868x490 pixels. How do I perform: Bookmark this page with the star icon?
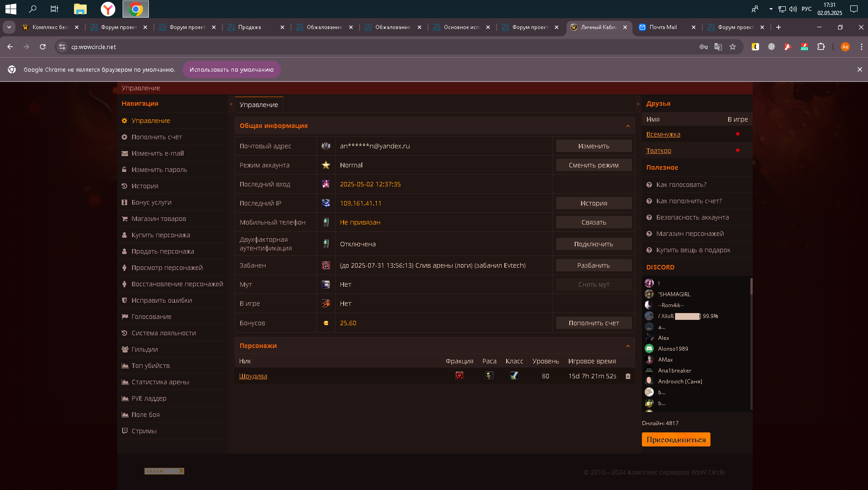(733, 47)
